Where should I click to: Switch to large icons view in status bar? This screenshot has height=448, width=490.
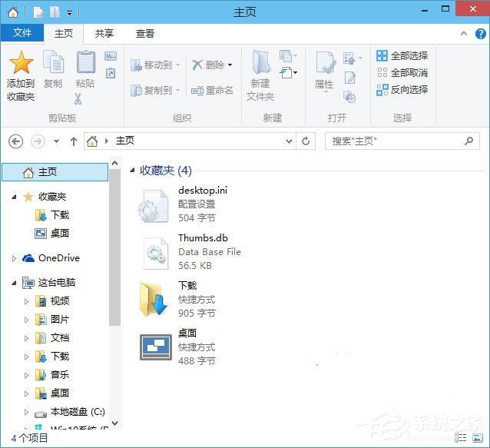(x=478, y=438)
